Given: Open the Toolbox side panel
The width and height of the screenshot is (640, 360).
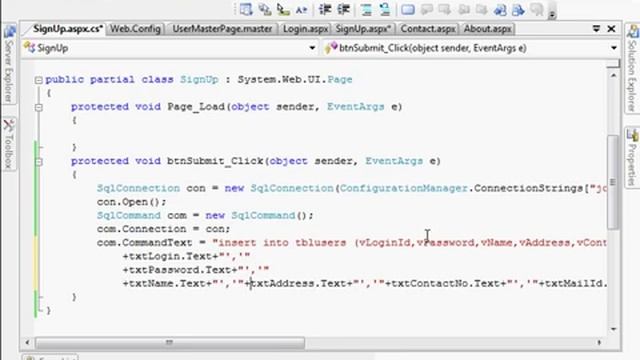Looking at the screenshot, I should (9, 144).
